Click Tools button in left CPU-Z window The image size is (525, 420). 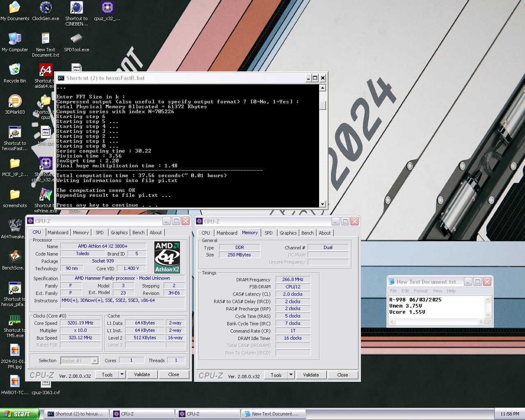[x=107, y=374]
